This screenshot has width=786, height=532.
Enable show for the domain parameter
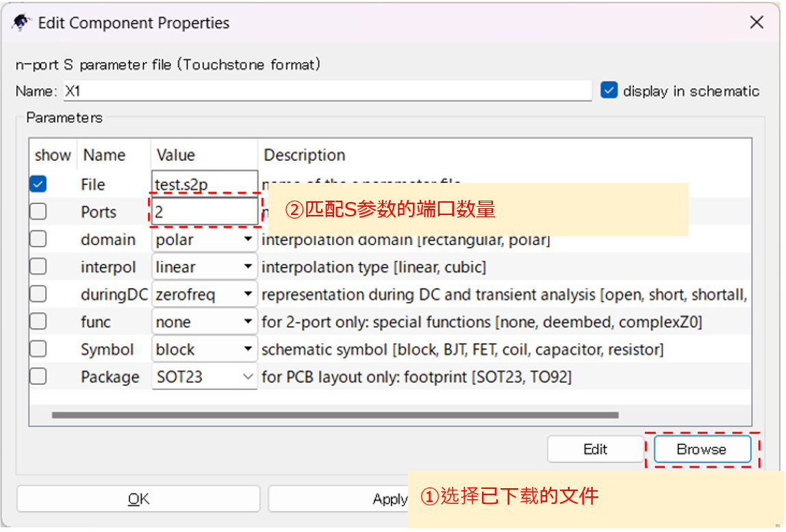coord(38,239)
